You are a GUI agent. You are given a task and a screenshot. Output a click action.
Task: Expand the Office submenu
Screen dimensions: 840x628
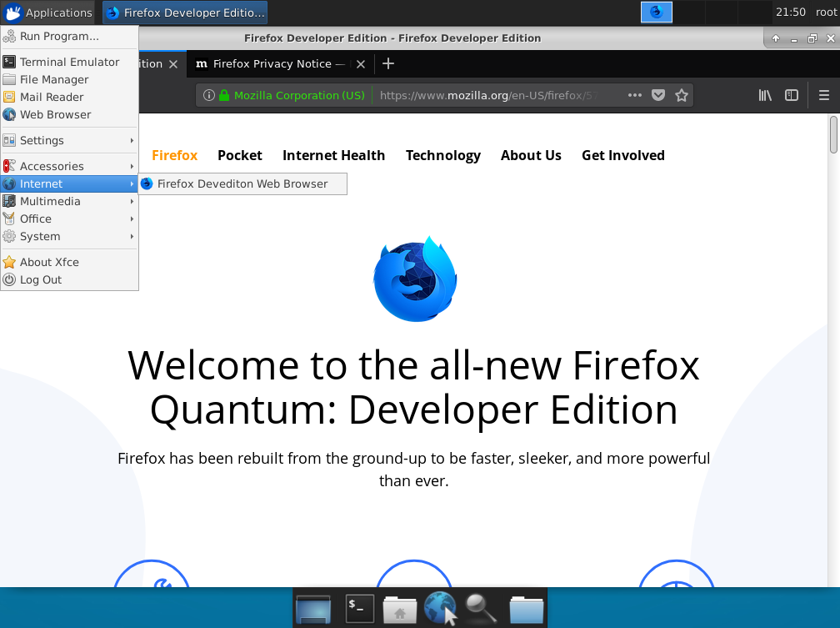point(70,219)
